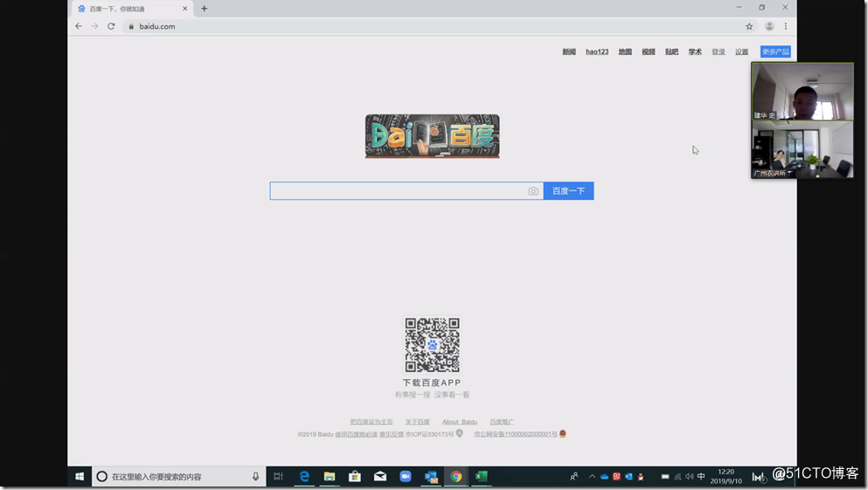This screenshot has width=868, height=490.
Task: Open the Mail app from taskbar
Action: 380,476
